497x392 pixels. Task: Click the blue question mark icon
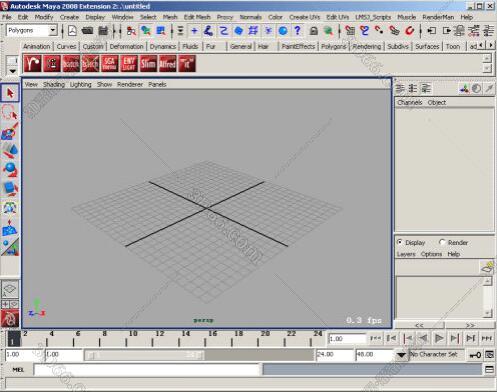pos(297,31)
